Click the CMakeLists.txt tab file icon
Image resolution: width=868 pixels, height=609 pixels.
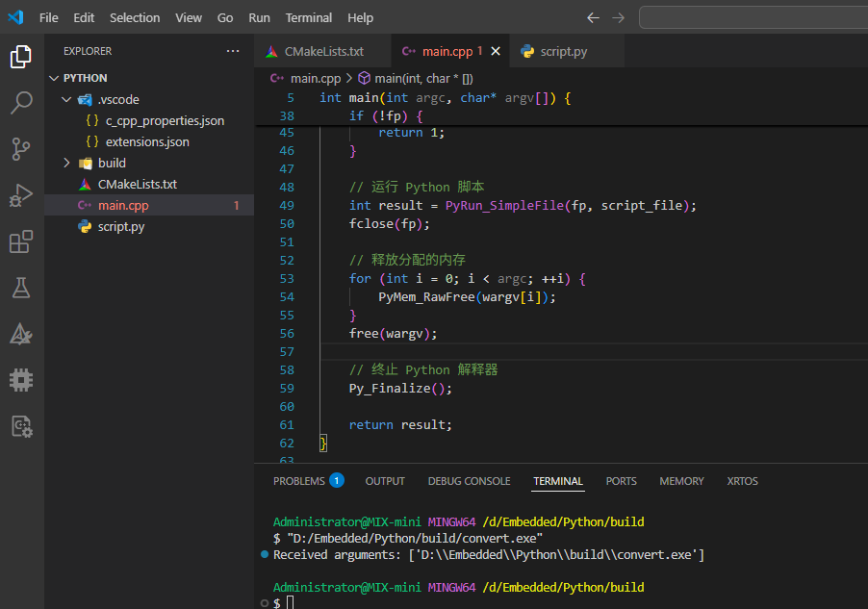click(x=271, y=52)
